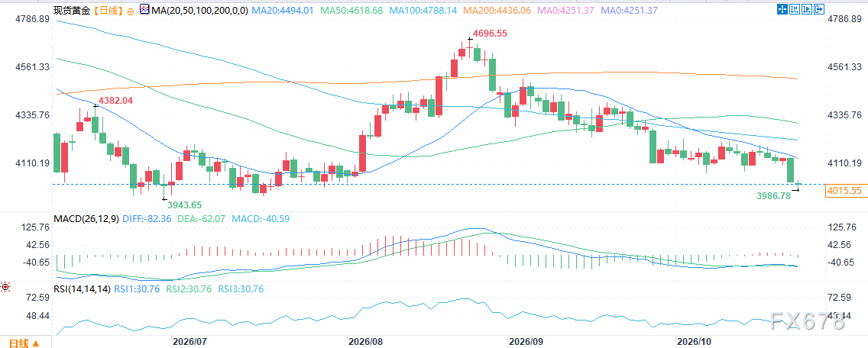Click the DIFF:-82.36 value

point(145,218)
